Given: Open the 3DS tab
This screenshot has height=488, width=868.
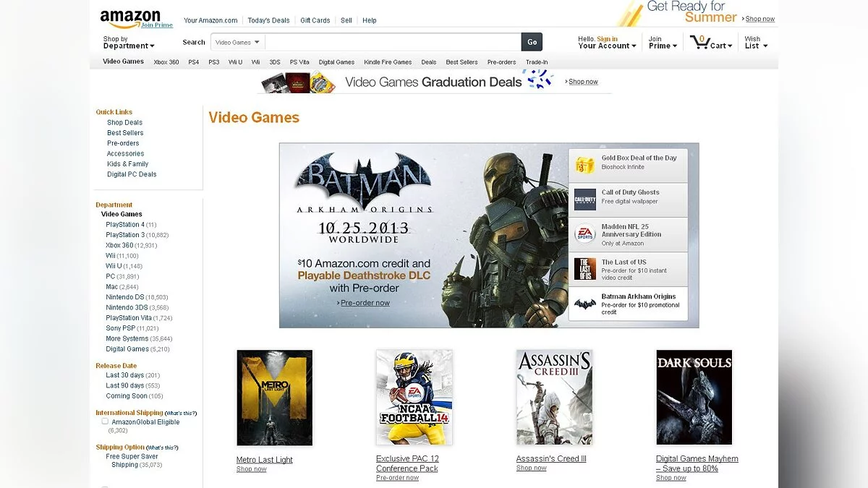Looking at the screenshot, I should click(x=275, y=62).
